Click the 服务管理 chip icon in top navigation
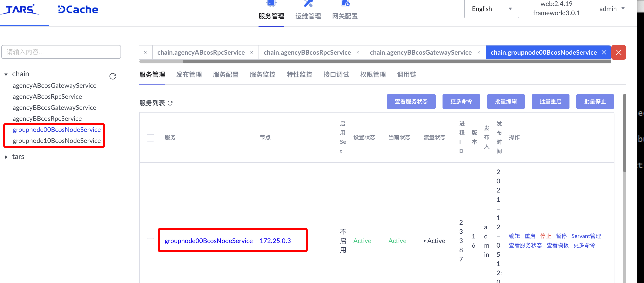Screen dimensions: 644x283 tap(271, 3)
